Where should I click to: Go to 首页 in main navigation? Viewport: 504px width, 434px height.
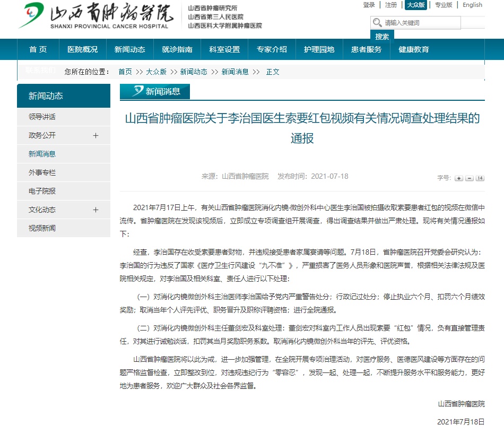click(38, 49)
